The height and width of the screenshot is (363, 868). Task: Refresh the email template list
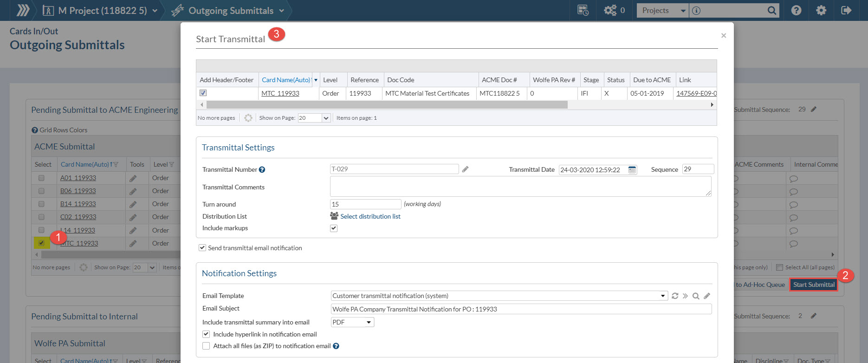coord(675,296)
